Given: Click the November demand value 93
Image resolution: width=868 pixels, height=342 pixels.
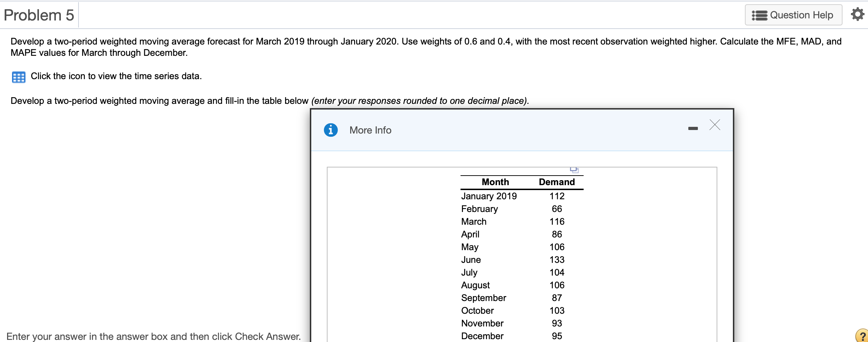Looking at the screenshot, I should coord(557,323).
